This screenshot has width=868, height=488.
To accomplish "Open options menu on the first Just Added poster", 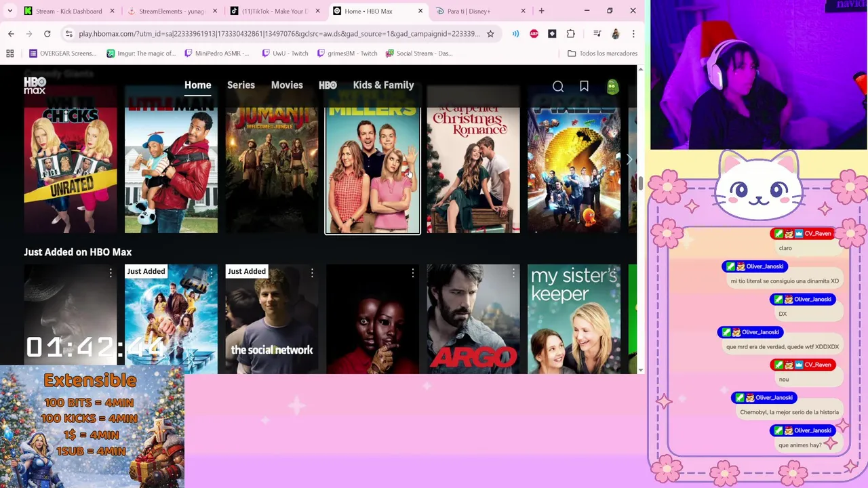I will coord(110,272).
